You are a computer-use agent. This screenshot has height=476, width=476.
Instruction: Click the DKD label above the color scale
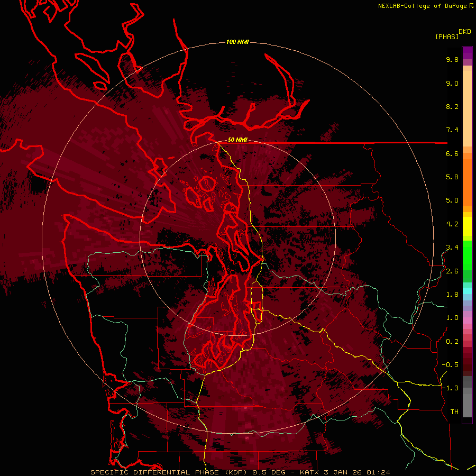[464, 32]
